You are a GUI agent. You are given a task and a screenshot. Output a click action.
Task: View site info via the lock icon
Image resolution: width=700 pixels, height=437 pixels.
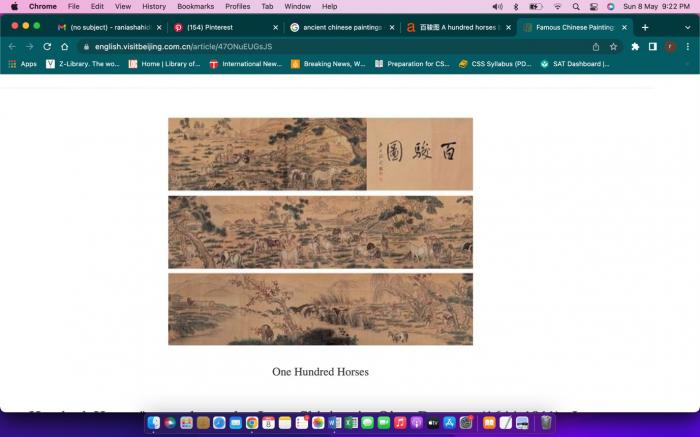pos(86,47)
